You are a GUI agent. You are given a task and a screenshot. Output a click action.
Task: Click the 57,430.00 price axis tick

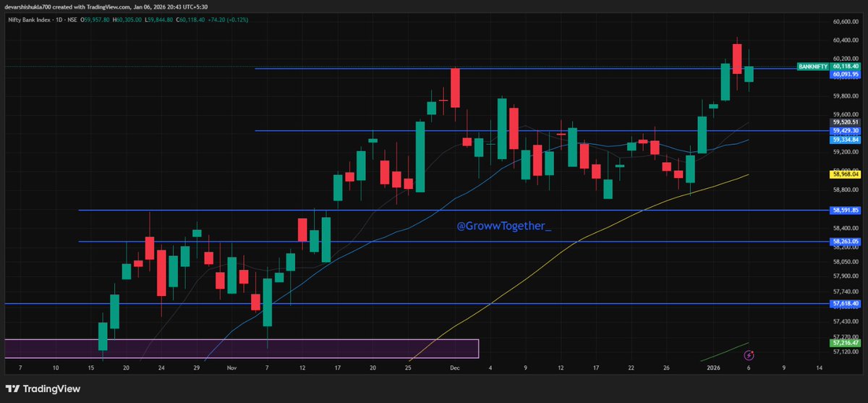846,321
